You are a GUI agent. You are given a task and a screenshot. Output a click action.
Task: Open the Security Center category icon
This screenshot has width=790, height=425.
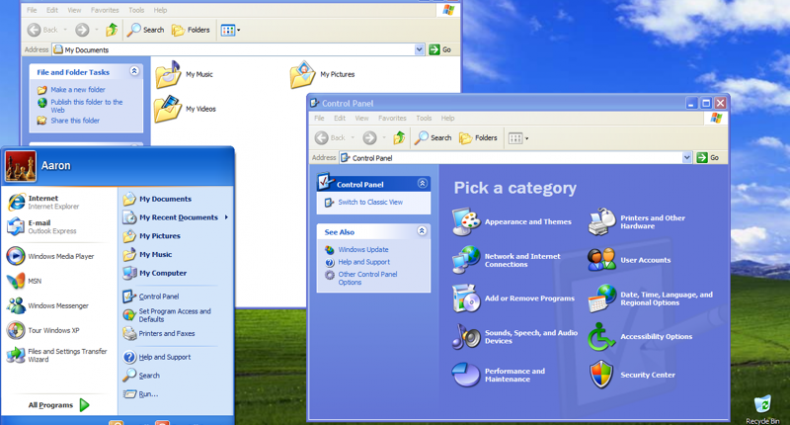(601, 375)
